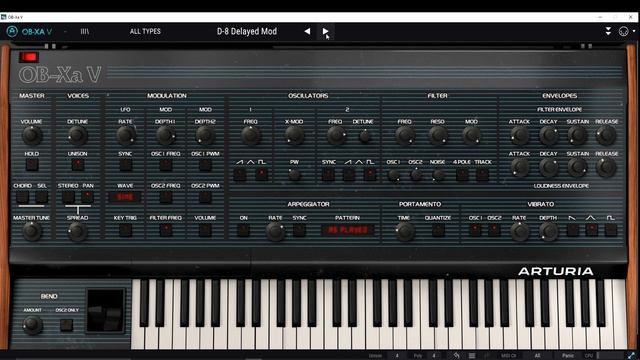This screenshot has width=640, height=360.
Task: Click the bend AMOUNT knob
Action: (32, 325)
